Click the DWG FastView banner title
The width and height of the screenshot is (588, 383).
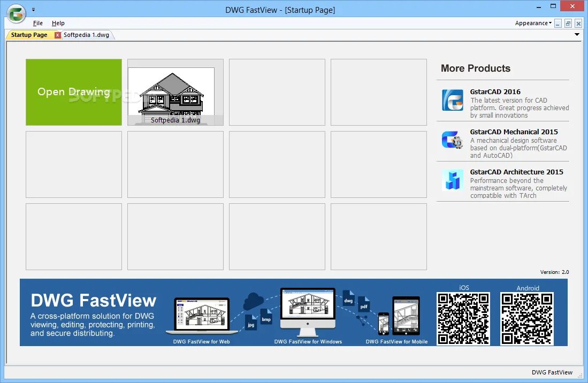(94, 300)
